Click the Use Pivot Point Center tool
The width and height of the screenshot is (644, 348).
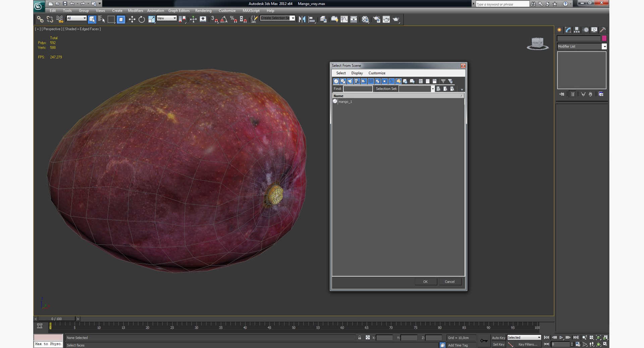(x=182, y=19)
